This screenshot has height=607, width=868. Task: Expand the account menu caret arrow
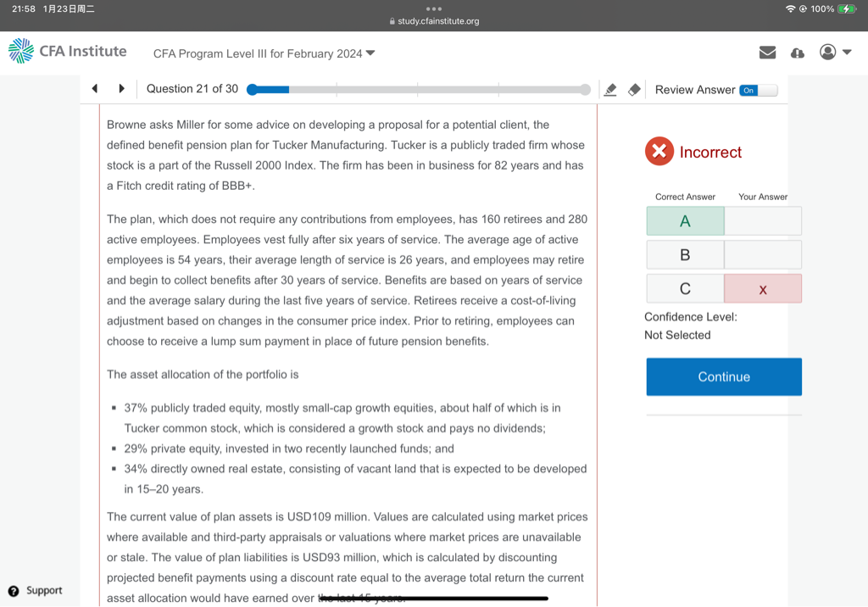pyautogui.click(x=847, y=53)
